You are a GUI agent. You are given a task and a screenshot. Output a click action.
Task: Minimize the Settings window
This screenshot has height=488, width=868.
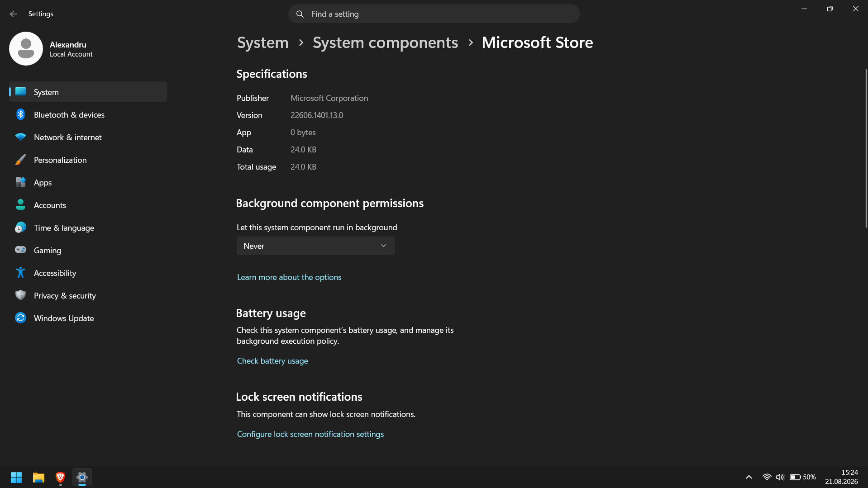point(804,9)
